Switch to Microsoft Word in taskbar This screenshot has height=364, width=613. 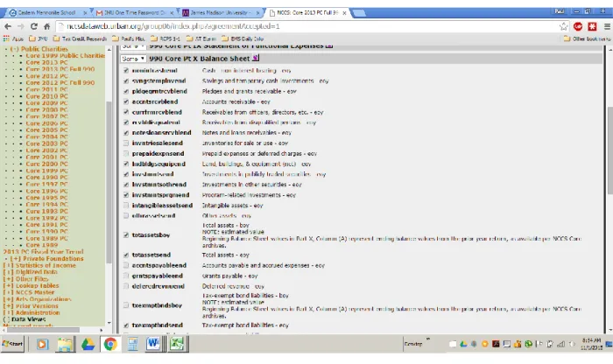point(153,344)
